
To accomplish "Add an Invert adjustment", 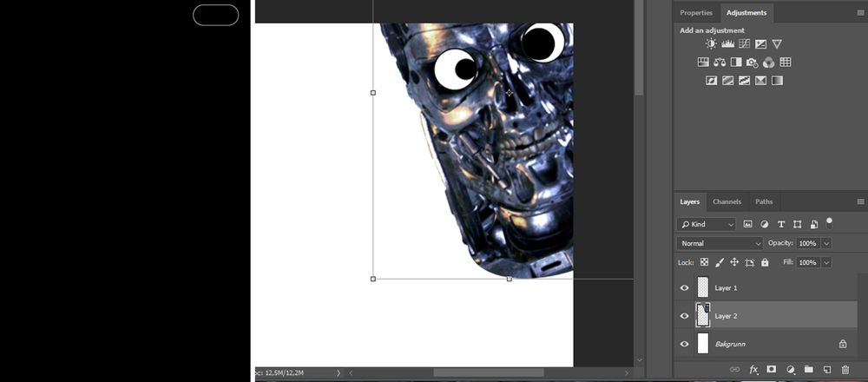I will tap(712, 80).
